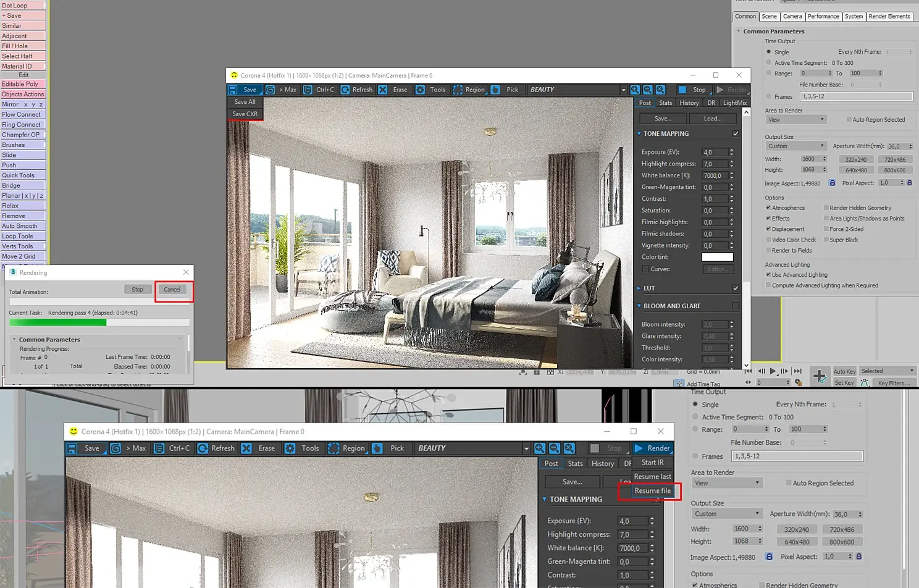Screen dimensions: 919x588
Task: Collapse the Common Parameters rollout in the Rendering dialog
Action: coord(14,339)
